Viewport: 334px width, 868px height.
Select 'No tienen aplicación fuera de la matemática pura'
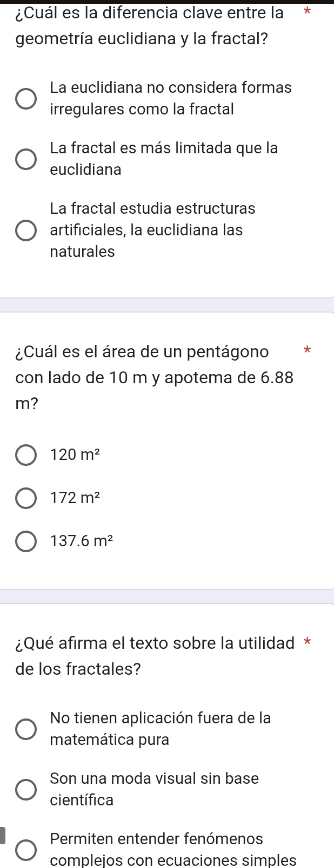click(x=26, y=729)
